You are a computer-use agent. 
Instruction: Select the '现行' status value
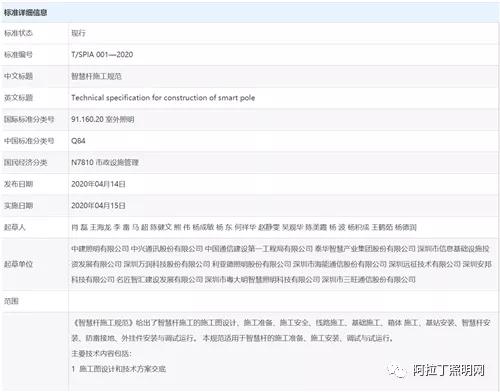coord(78,33)
